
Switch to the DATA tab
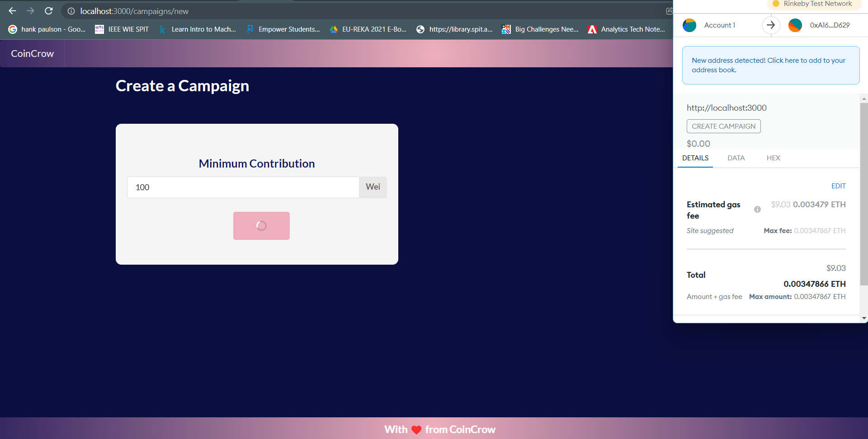[x=736, y=158]
